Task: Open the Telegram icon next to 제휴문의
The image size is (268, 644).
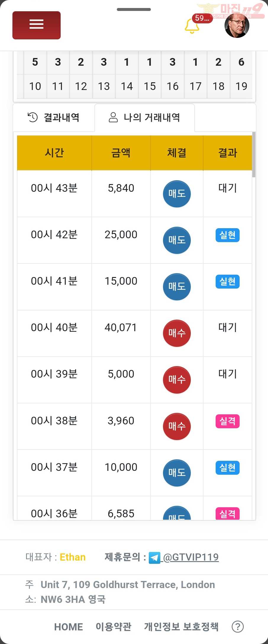Action: 154,558
